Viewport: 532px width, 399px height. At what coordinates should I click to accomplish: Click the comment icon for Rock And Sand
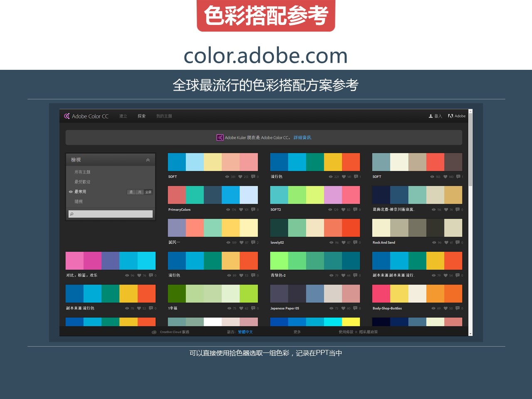[x=458, y=242]
